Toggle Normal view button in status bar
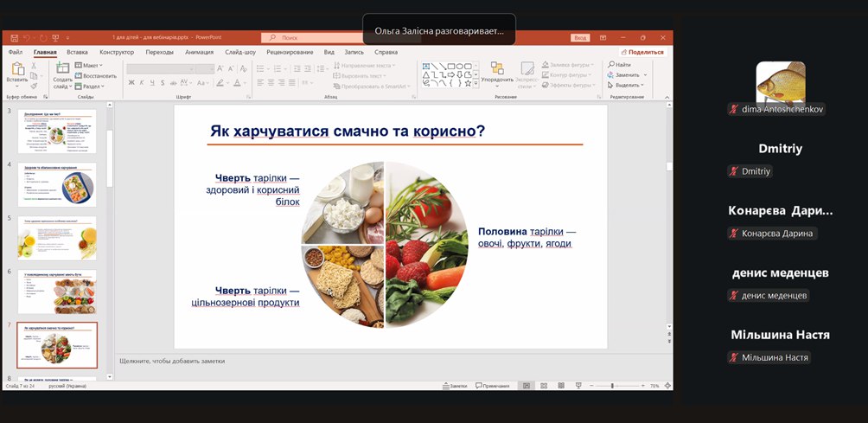The image size is (868, 423). point(525,386)
